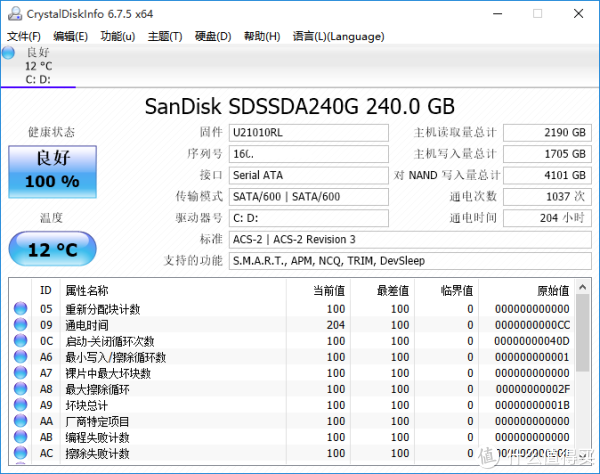Screen dimensions: 600x474
Task: Click the status orb for attribute AC
Action: [21, 453]
